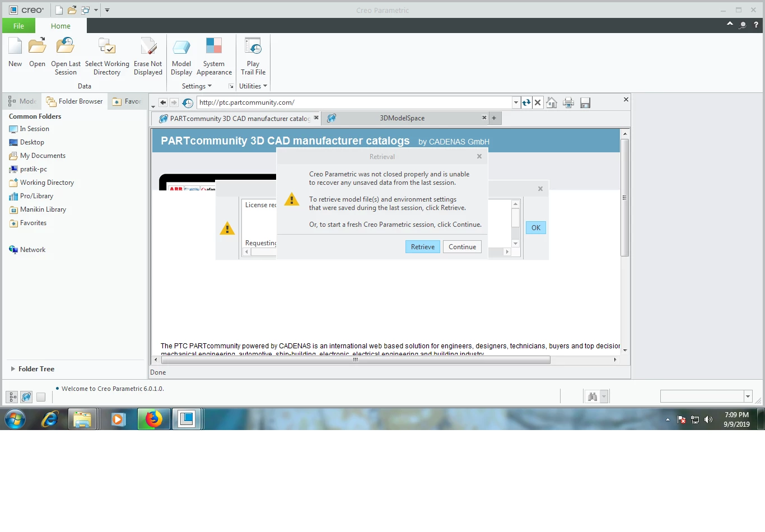This screenshot has height=532, width=765.
Task: Select Network in Common Folders
Action: pyautogui.click(x=27, y=250)
